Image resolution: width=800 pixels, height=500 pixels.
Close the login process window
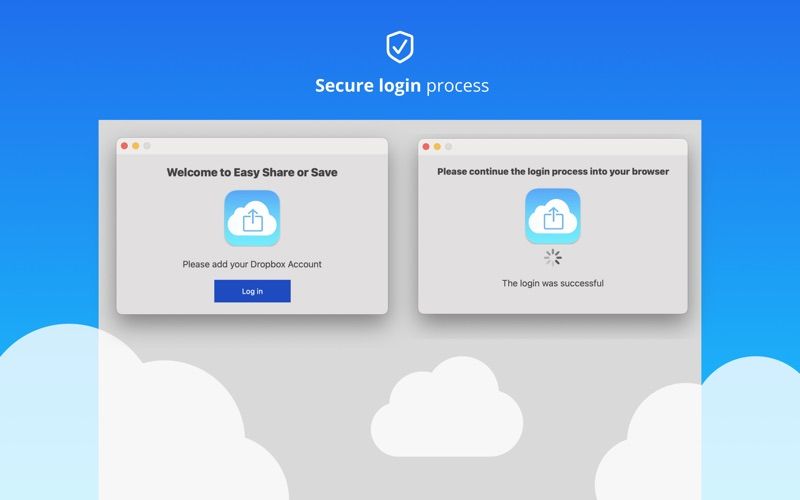426,146
